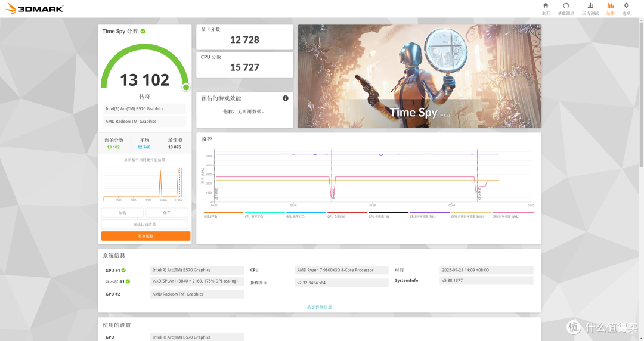Click the green check beside 显示屏 #1
The width and height of the screenshot is (644, 341).
click(x=128, y=281)
